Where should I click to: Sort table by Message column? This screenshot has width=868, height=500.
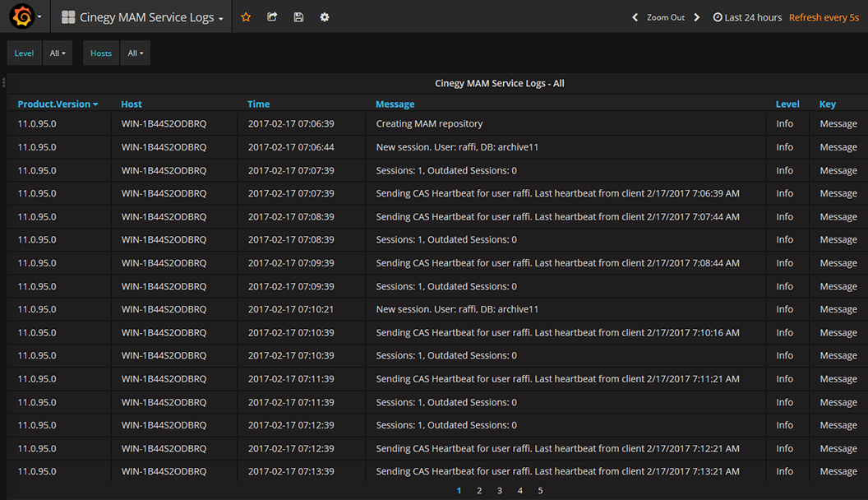click(395, 104)
